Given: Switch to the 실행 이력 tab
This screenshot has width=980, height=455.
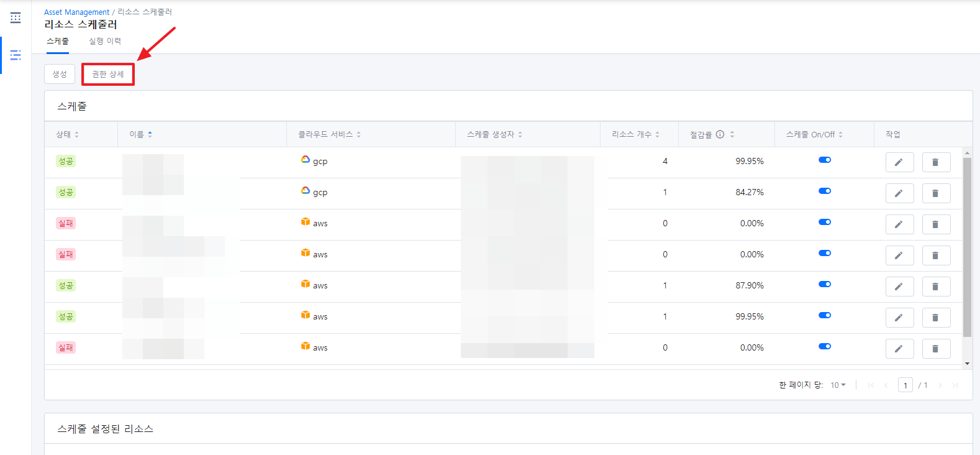Looking at the screenshot, I should point(105,41).
